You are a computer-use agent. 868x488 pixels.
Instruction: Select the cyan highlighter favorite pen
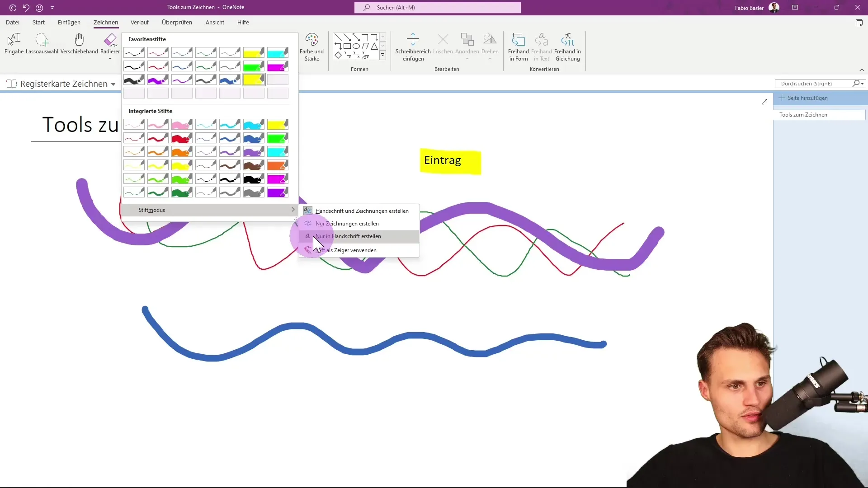(x=278, y=53)
